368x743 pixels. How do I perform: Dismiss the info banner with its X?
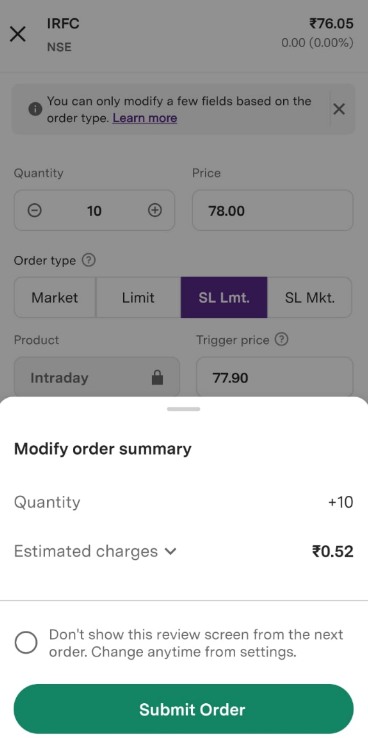coord(339,109)
